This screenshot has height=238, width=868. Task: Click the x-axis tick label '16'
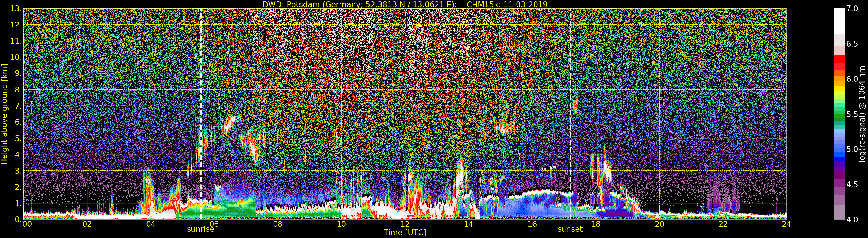(532, 224)
